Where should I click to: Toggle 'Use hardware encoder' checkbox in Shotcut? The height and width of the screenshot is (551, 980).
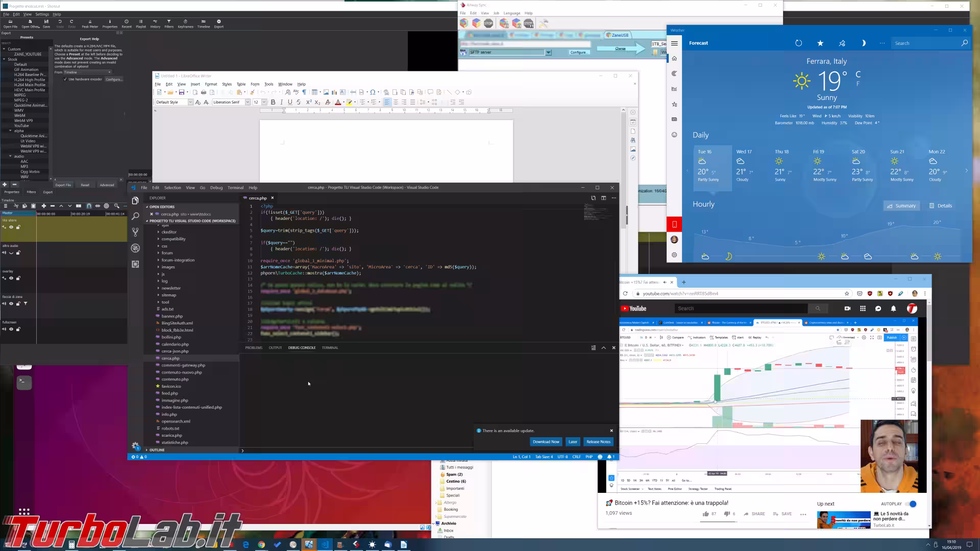click(x=65, y=79)
